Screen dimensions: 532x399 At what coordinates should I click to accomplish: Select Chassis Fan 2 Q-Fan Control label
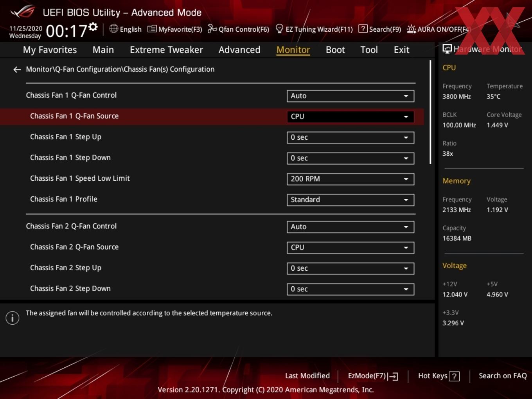(x=71, y=226)
